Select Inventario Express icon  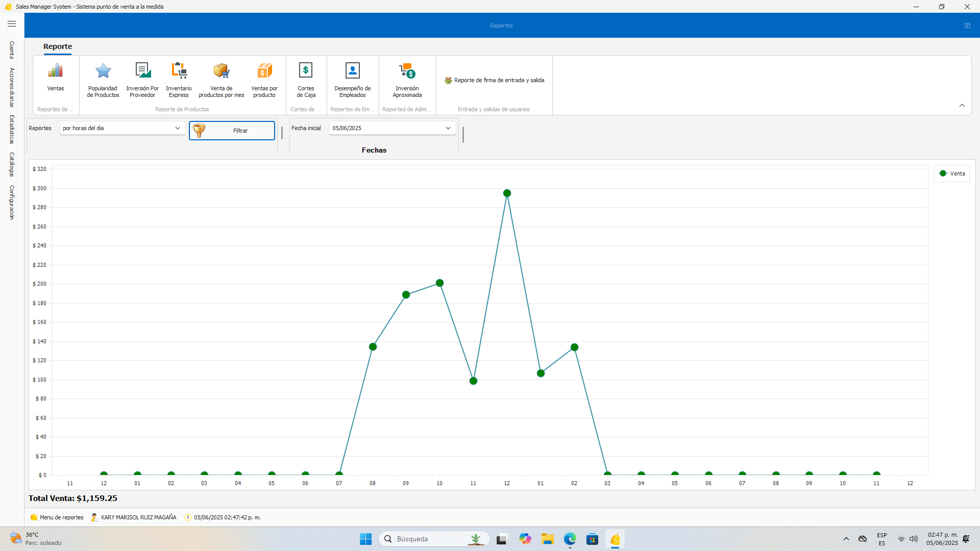tap(179, 78)
